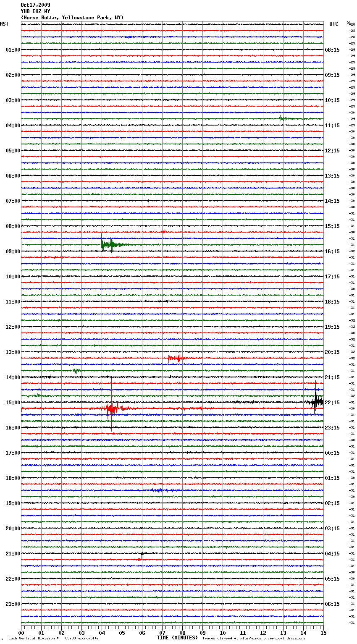Select the 11:15 UTC time label
This screenshot has width=357, height=644.
click(332, 126)
